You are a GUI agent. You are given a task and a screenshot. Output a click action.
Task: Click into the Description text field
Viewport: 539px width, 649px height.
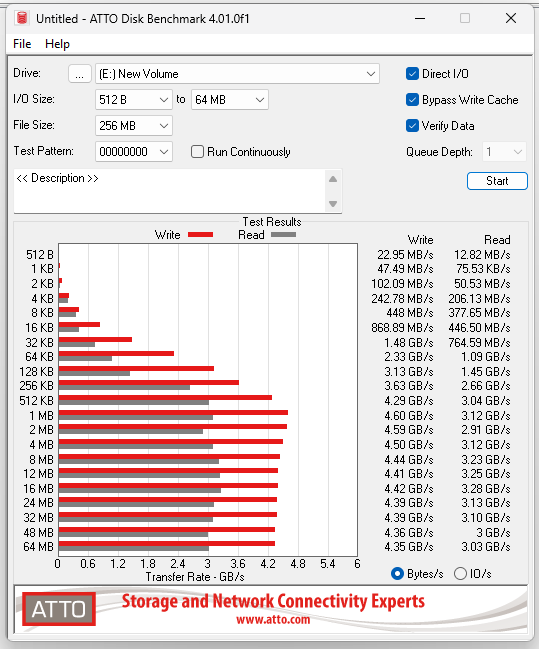point(170,191)
